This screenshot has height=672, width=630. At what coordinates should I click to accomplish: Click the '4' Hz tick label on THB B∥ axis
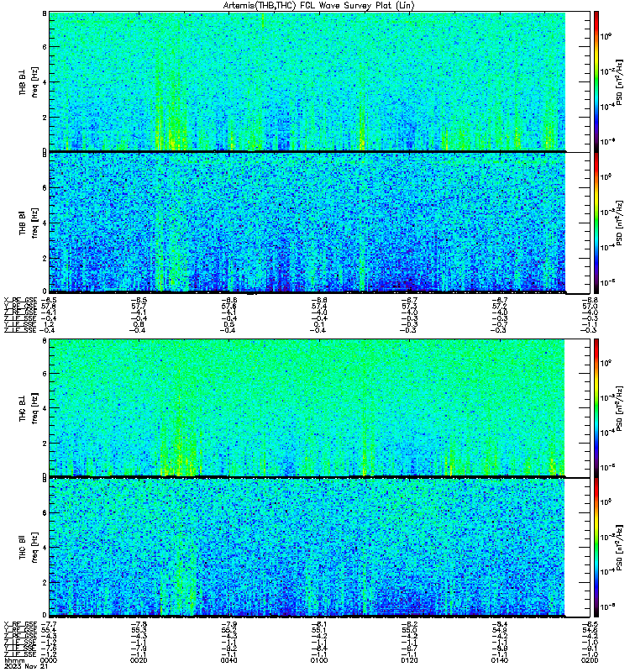(45, 223)
